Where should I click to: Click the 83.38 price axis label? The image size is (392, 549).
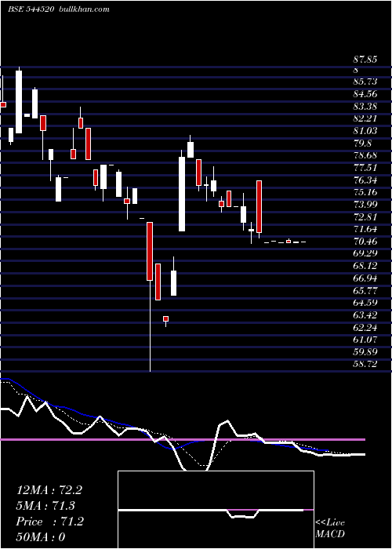[x=365, y=106]
